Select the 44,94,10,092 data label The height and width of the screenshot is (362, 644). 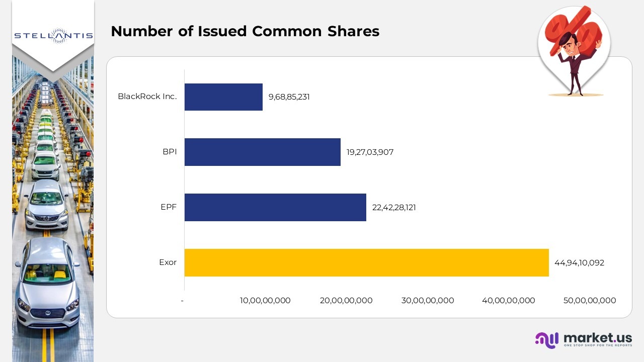point(579,262)
